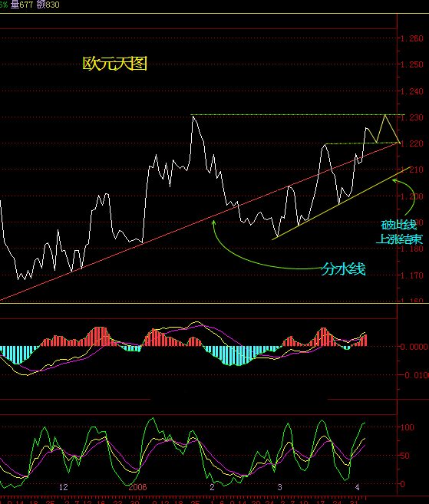Click the 上涨结束 annotation text

click(399, 239)
